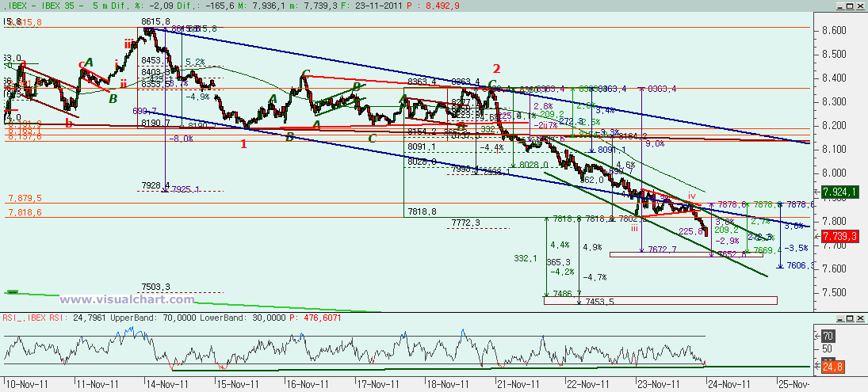Click the green 7.924,1 price axis tag

[839, 192]
